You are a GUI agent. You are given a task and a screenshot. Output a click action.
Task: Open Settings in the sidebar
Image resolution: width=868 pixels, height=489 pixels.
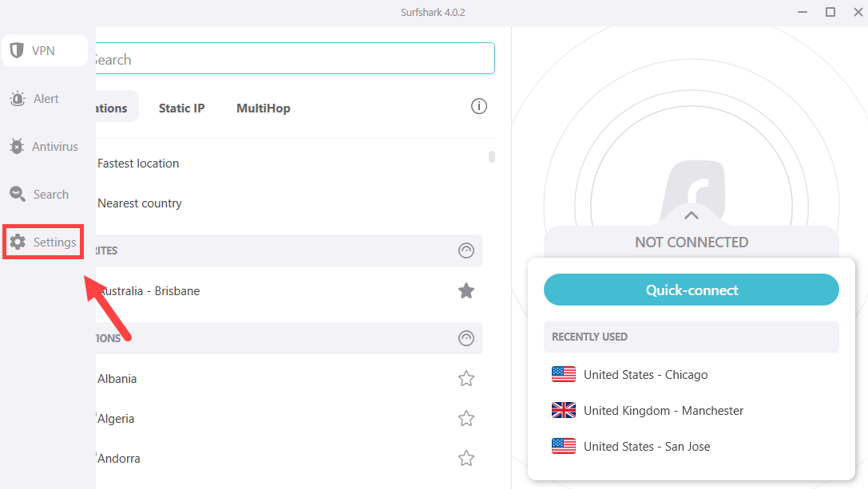tap(43, 242)
